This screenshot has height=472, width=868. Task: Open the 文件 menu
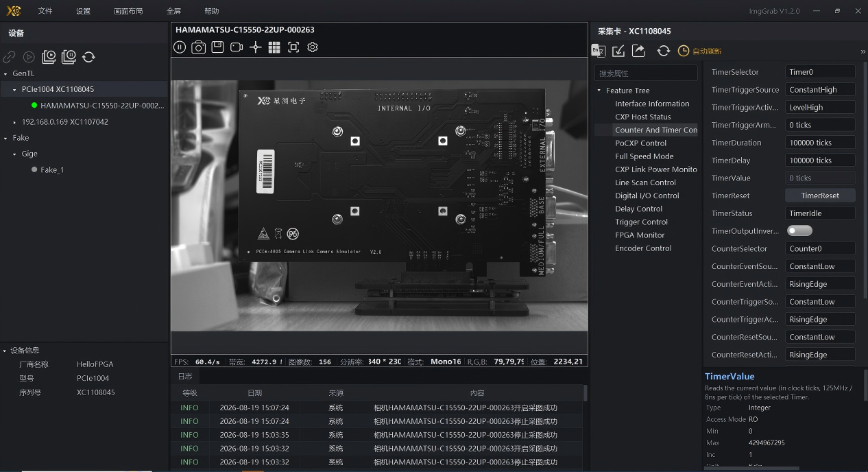(45, 11)
